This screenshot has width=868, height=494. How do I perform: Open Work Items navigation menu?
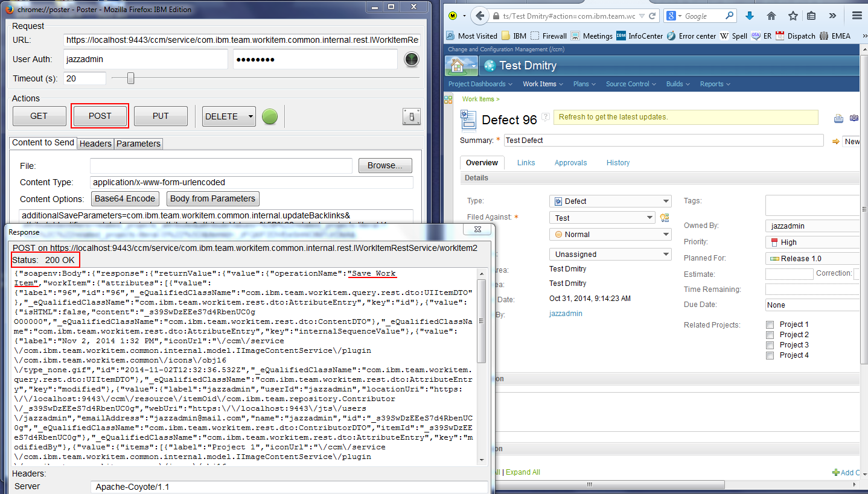543,84
